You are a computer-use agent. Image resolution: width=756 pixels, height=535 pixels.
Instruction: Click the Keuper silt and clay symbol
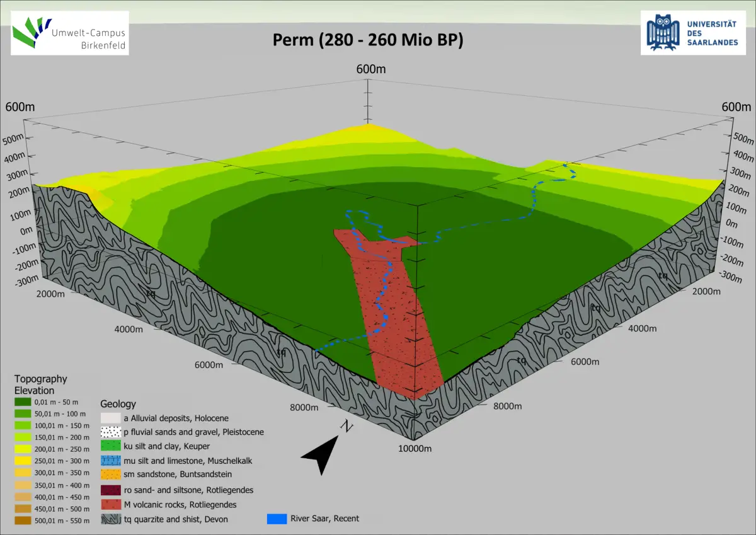coord(110,447)
